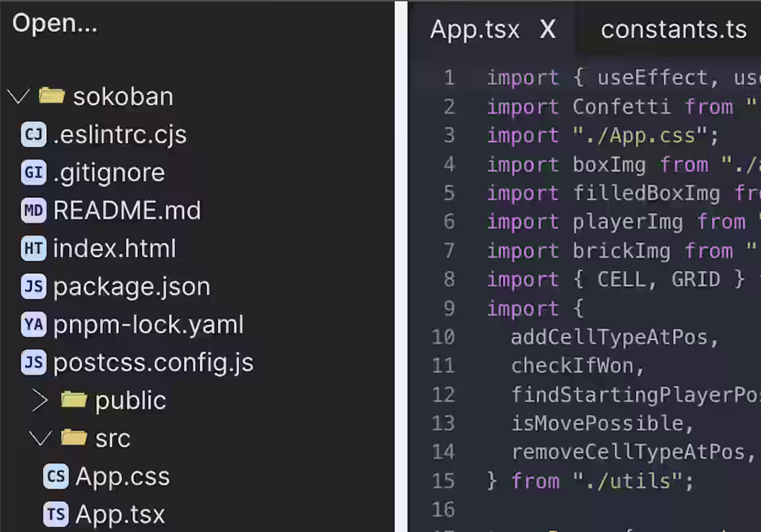Click the TS icon beside App.tsx
This screenshot has width=761, height=532.
pyautogui.click(x=56, y=514)
